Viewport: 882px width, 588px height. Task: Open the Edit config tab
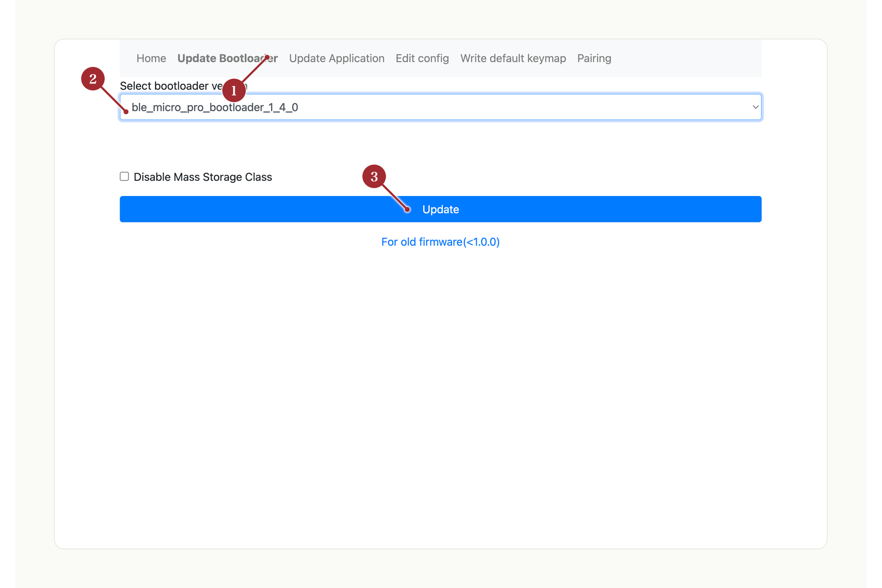click(422, 58)
